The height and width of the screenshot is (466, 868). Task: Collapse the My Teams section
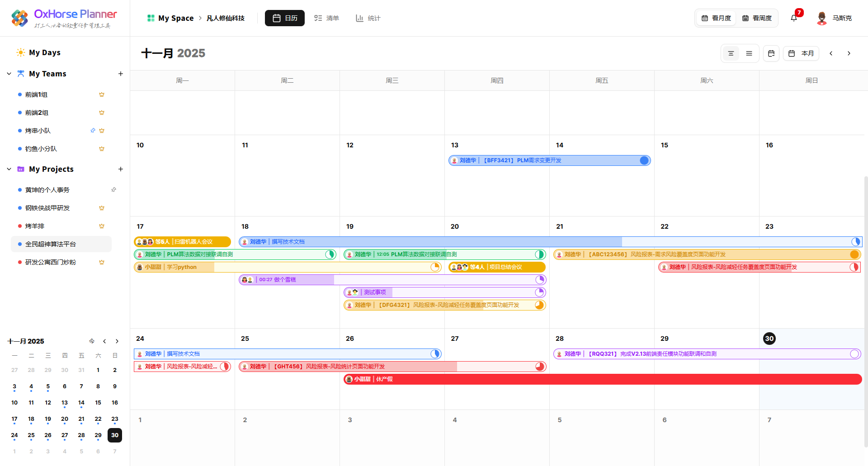tap(9, 74)
